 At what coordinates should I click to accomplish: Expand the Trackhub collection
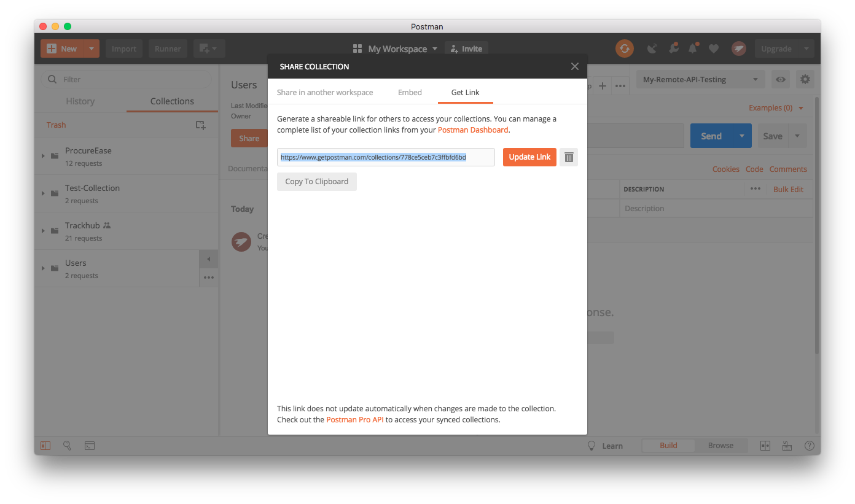42,231
